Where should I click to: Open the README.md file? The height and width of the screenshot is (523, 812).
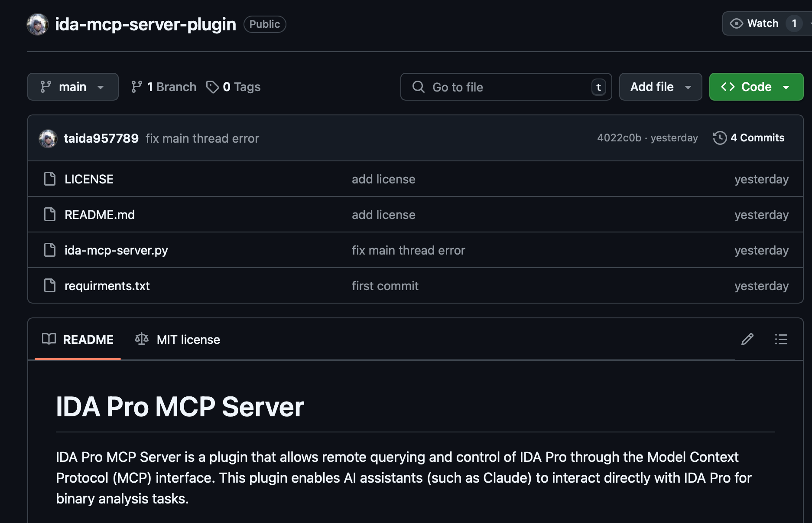pos(100,215)
